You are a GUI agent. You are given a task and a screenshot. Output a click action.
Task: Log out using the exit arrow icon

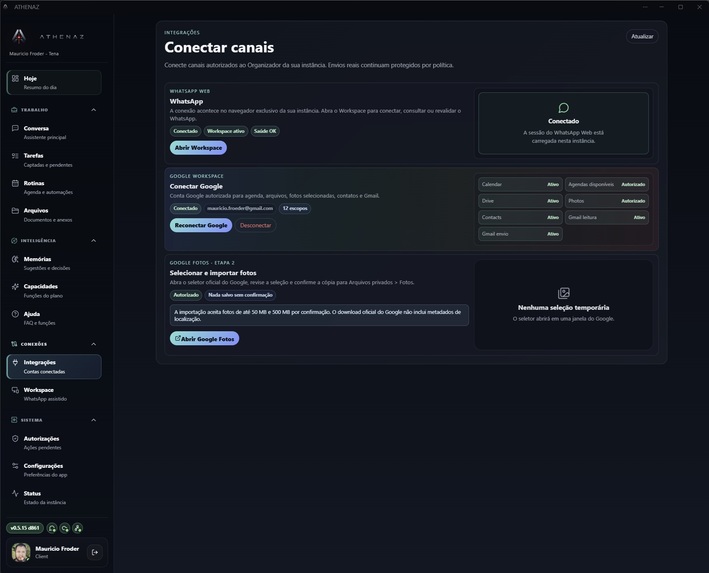tap(95, 552)
